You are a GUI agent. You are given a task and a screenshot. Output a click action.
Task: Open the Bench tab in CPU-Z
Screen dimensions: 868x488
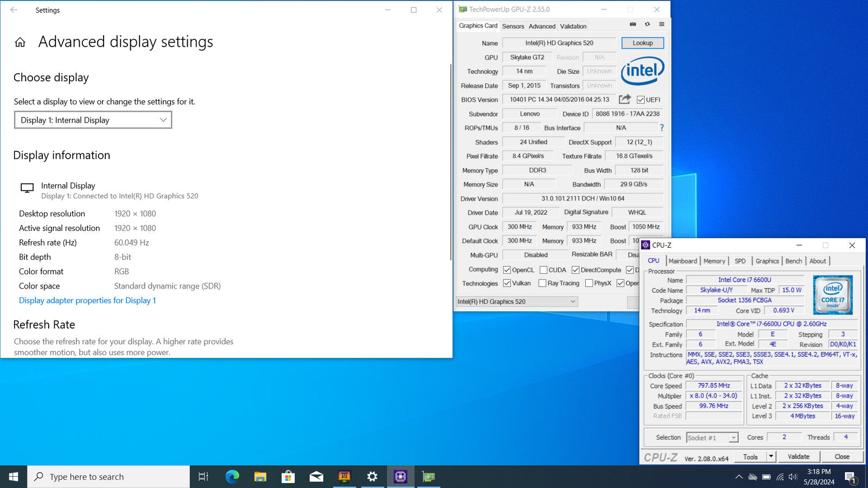click(x=794, y=261)
